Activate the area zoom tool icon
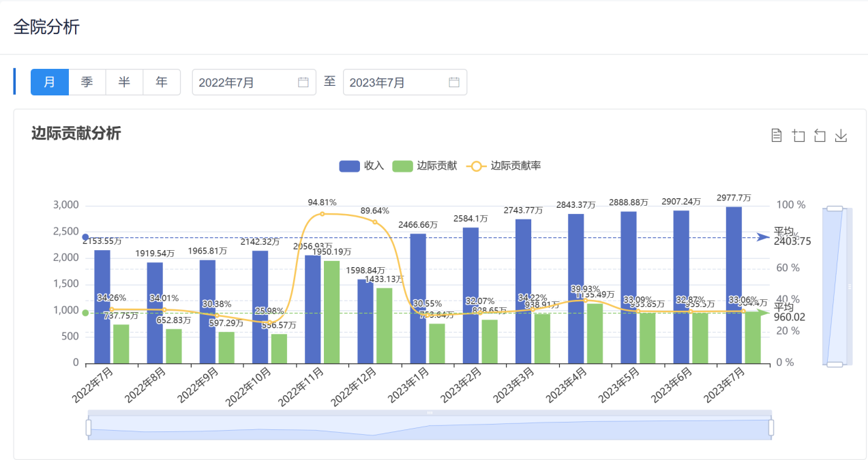 click(x=798, y=136)
